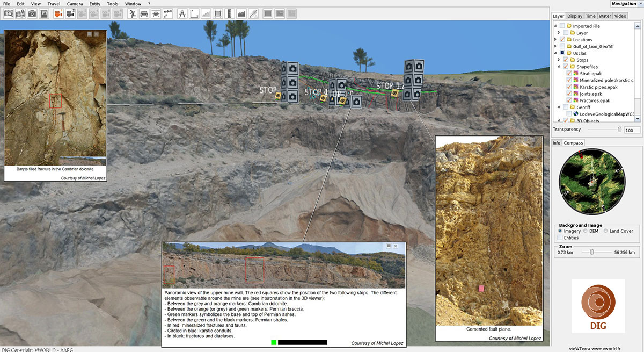Select airplane flight travel mode
Screen dimensions: 644x352
156,13
